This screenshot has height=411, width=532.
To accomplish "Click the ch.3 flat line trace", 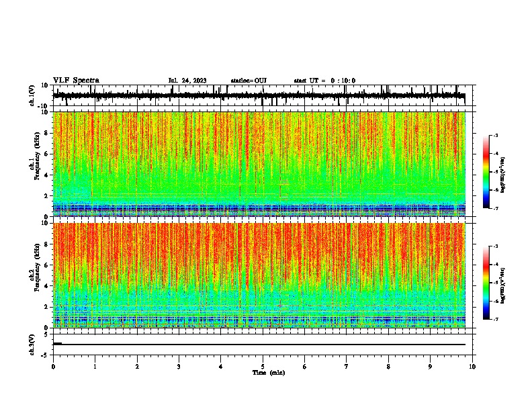I will pyautogui.click(x=259, y=345).
